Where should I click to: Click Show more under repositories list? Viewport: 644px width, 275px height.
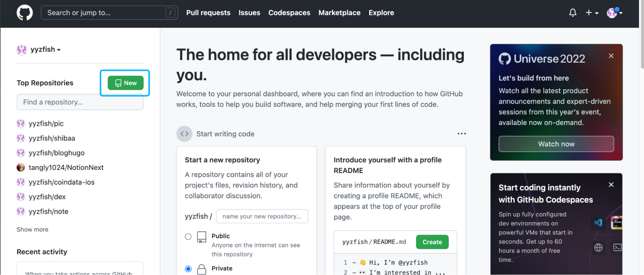[33, 230]
